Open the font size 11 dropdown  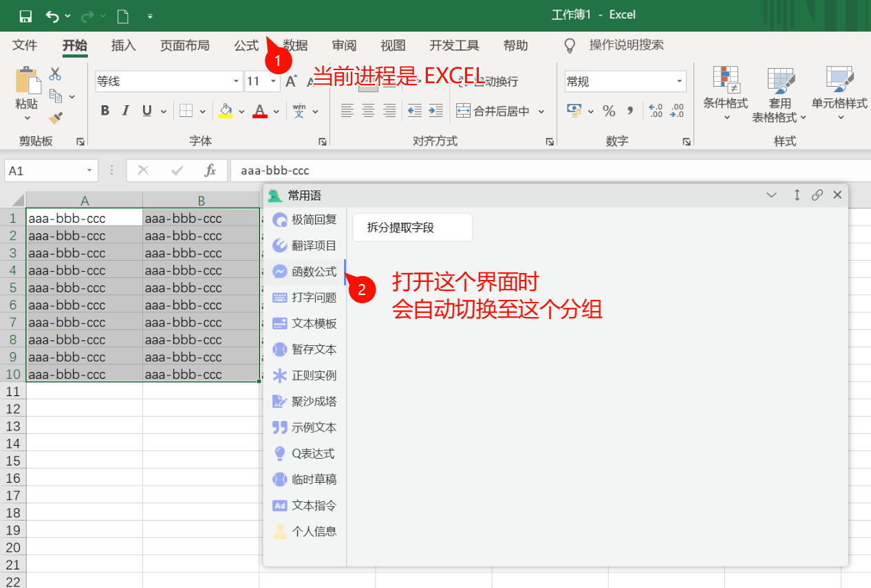pos(274,81)
